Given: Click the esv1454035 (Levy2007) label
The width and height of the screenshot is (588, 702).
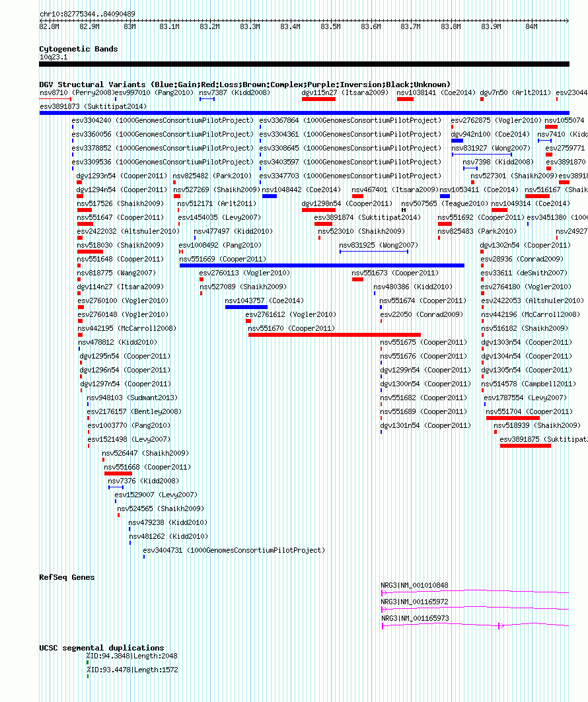Looking at the screenshot, I should [219, 217].
